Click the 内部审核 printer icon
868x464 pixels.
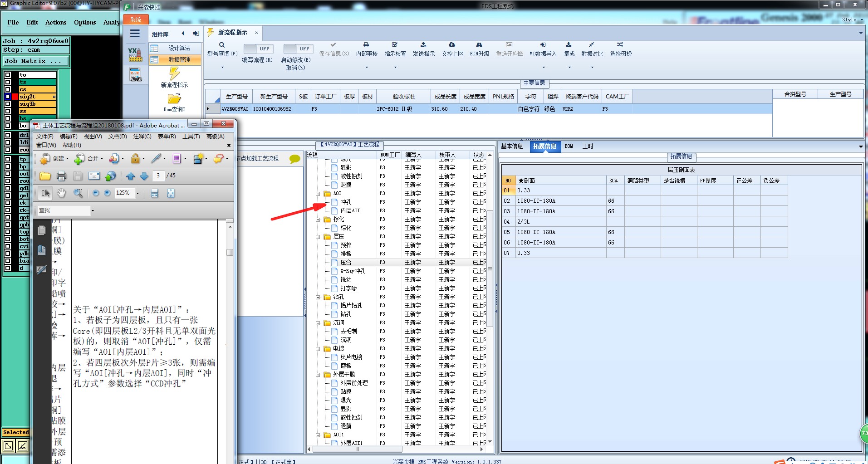click(366, 45)
